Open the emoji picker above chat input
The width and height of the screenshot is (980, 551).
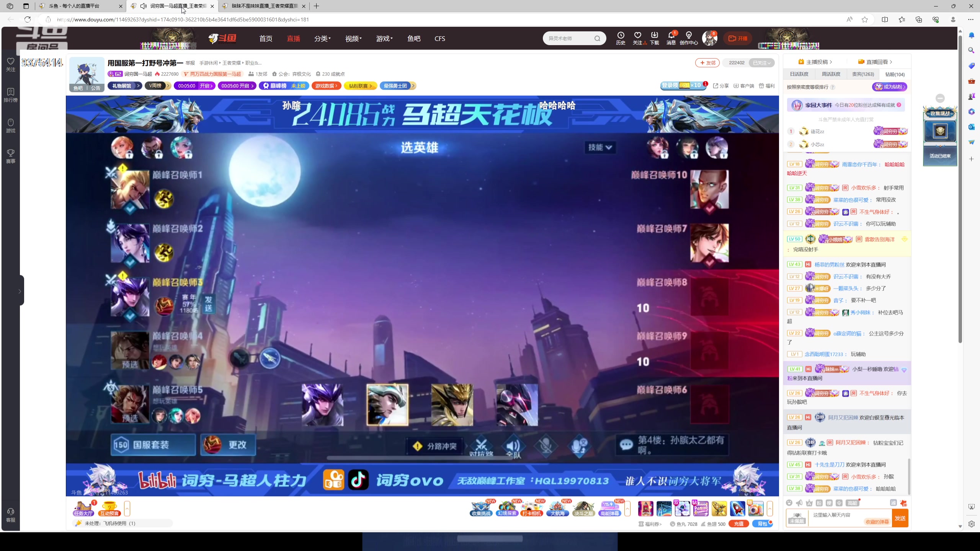[789, 503]
